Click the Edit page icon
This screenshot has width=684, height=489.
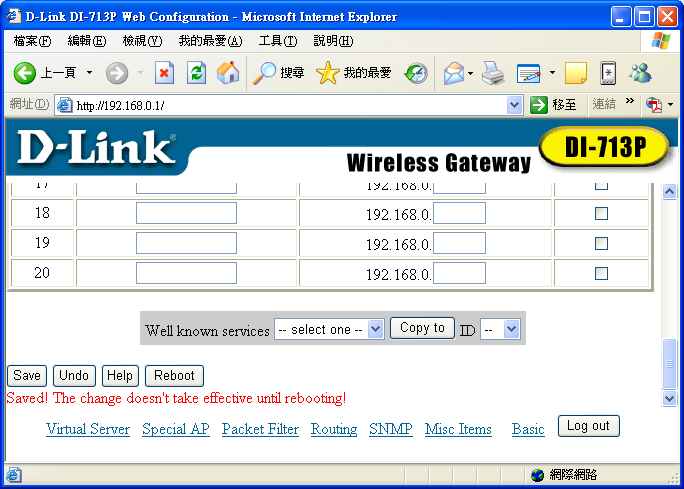(x=529, y=73)
